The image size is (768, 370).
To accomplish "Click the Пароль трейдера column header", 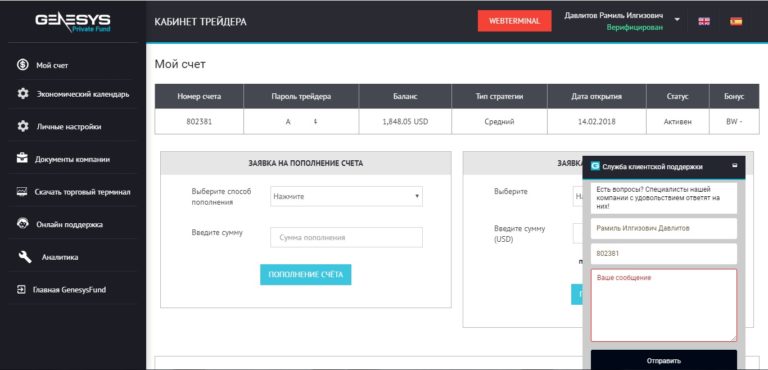I will tap(301, 97).
